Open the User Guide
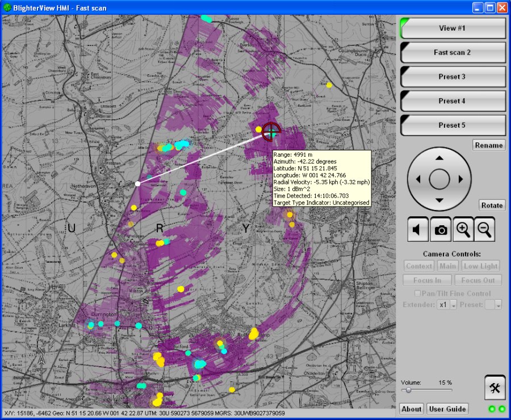This screenshot has height=420, width=511. tap(448, 409)
